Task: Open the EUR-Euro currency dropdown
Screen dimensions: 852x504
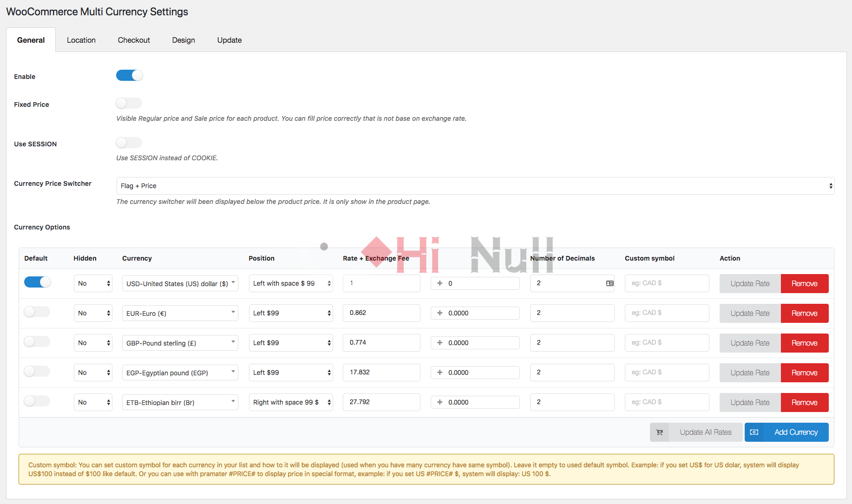Action: 180,313
